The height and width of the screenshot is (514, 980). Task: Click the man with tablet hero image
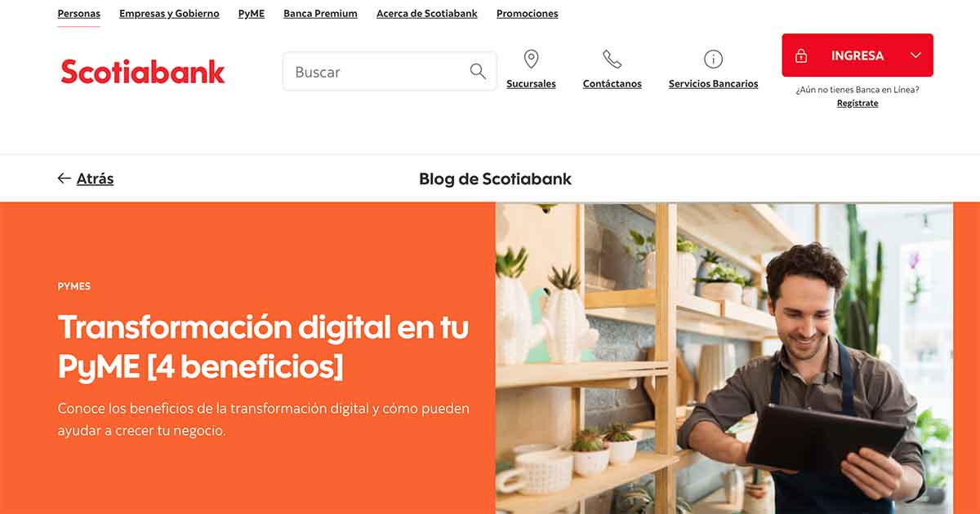point(724,358)
